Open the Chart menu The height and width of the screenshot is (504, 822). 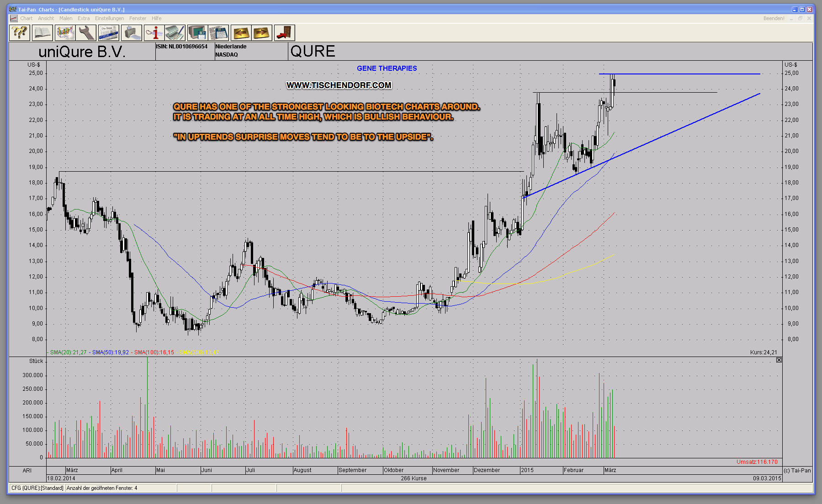(26, 18)
